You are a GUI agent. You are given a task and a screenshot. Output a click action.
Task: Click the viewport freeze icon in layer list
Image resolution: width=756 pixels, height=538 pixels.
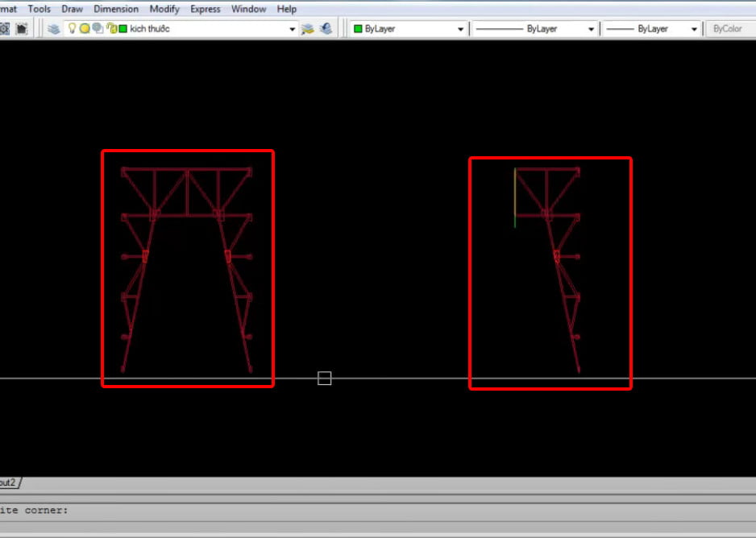(98, 29)
